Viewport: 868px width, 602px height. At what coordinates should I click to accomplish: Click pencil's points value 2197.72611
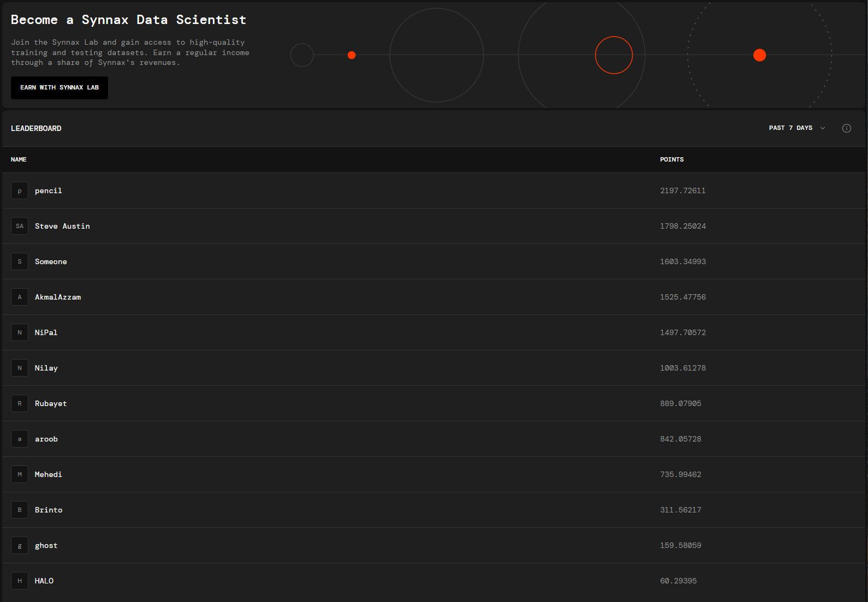(682, 190)
